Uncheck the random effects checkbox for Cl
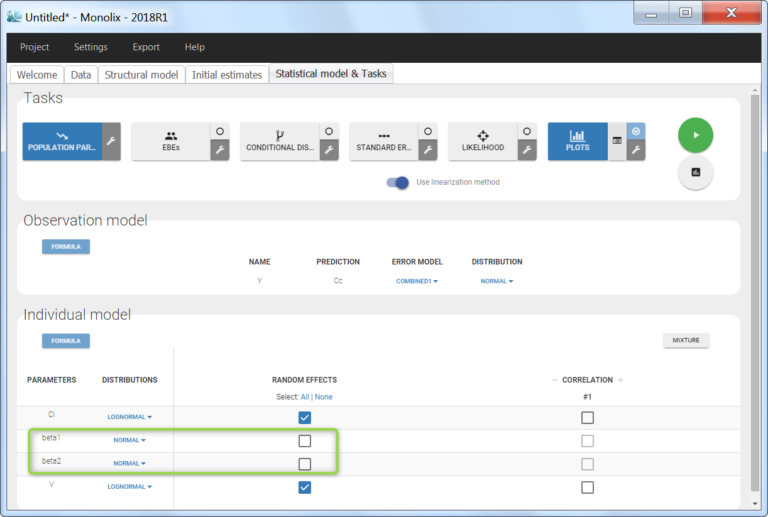Image resolution: width=768 pixels, height=517 pixels. click(x=305, y=417)
